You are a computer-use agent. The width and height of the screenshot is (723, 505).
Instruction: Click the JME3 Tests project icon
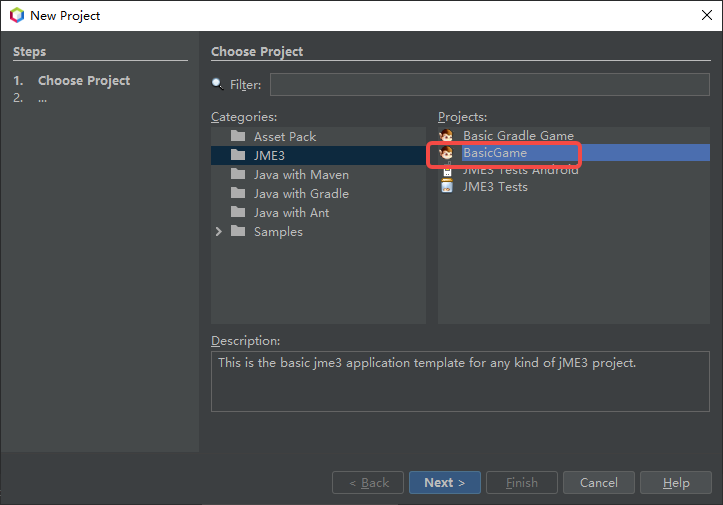(447, 187)
